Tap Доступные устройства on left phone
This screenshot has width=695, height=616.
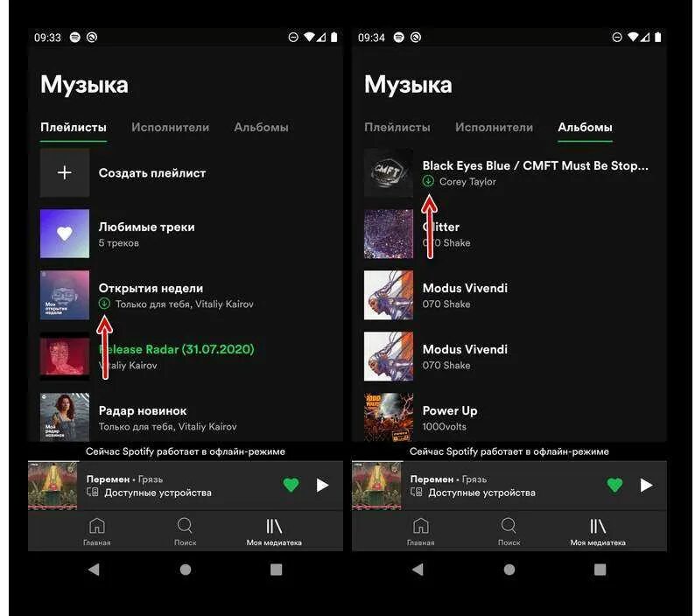pos(158,493)
